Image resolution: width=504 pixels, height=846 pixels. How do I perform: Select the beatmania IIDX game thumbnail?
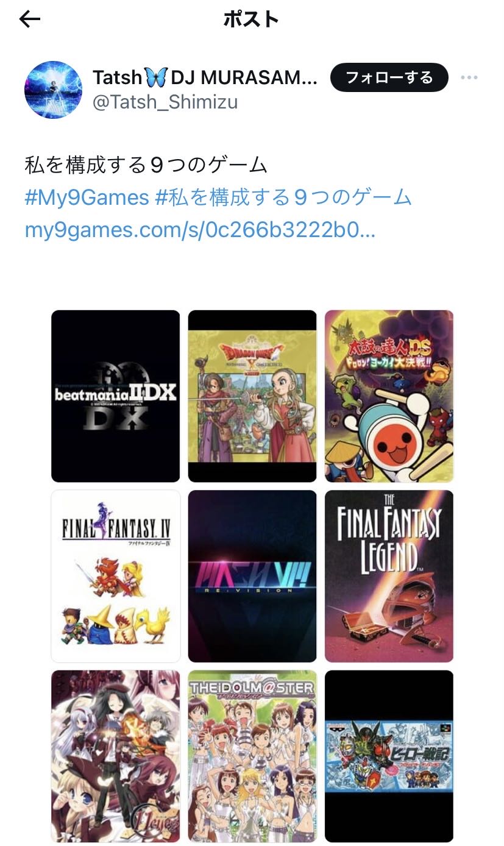coord(116,396)
